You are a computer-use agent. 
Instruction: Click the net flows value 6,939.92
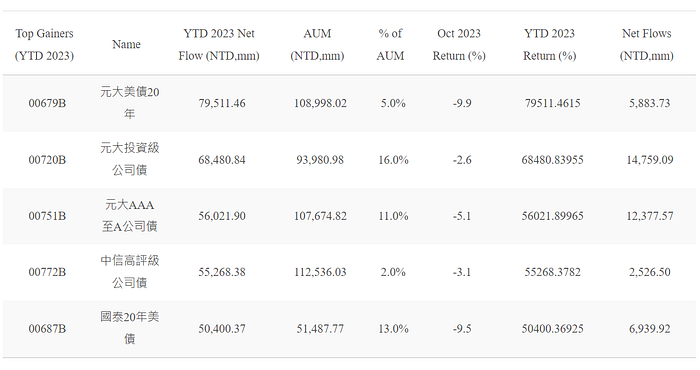point(650,329)
